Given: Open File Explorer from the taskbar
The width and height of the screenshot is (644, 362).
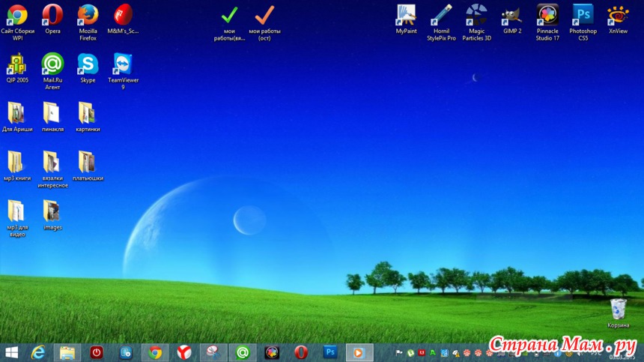Looking at the screenshot, I should point(67,352).
